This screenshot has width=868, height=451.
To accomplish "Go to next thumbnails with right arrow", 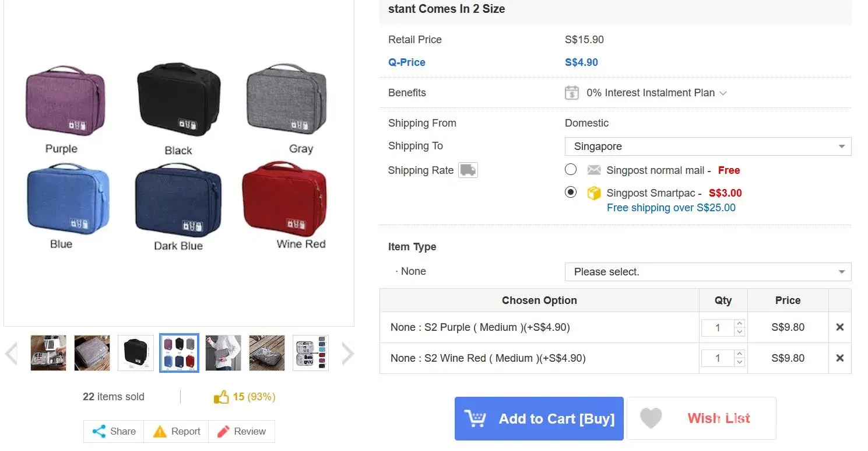I will pos(347,353).
